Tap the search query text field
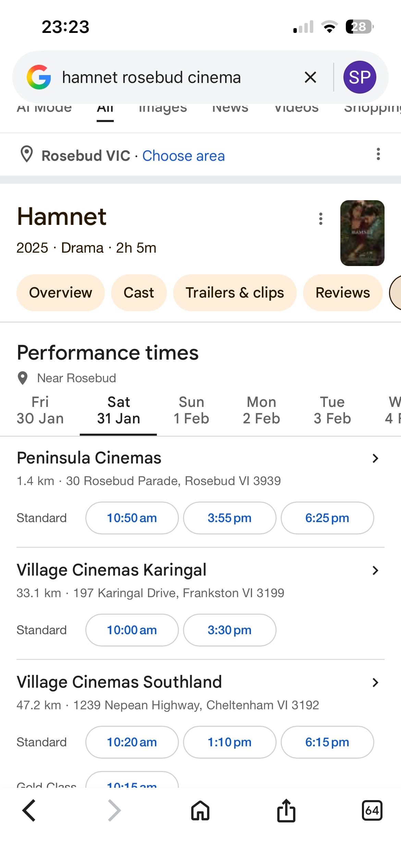Screen dimensions: 401x868 (x=171, y=77)
